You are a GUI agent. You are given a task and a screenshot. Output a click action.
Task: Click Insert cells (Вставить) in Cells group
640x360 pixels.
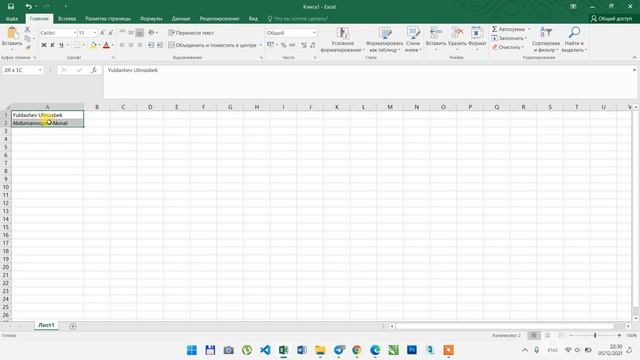436,38
